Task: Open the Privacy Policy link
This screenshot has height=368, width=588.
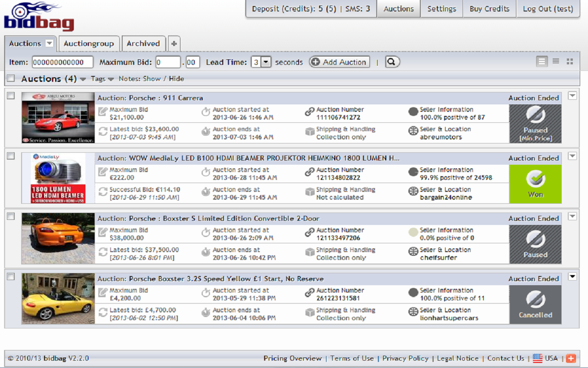Action: pos(405,358)
